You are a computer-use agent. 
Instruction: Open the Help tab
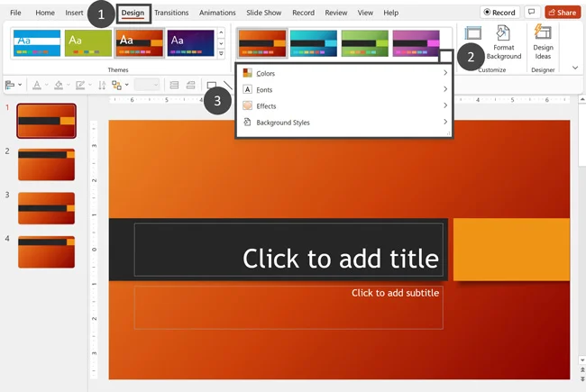[391, 13]
